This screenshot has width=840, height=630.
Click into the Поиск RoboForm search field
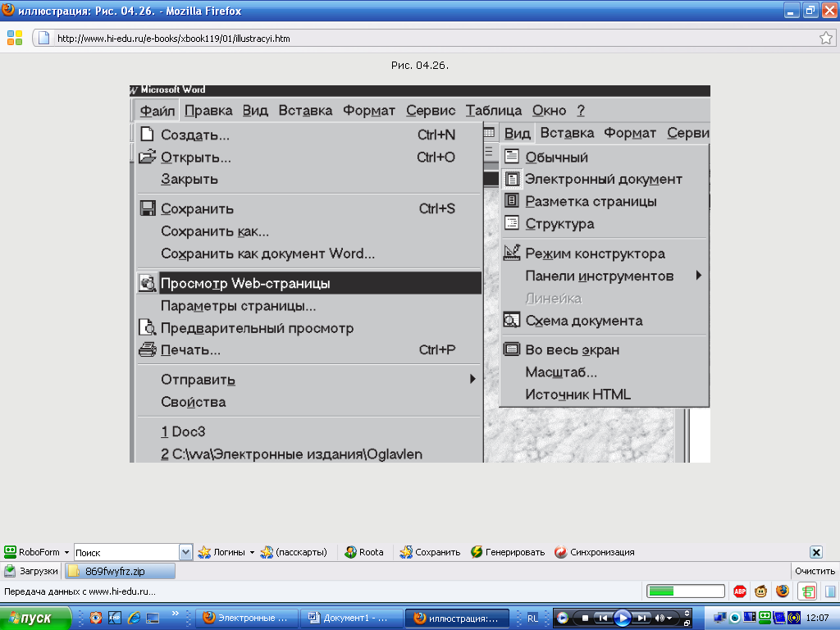126,552
